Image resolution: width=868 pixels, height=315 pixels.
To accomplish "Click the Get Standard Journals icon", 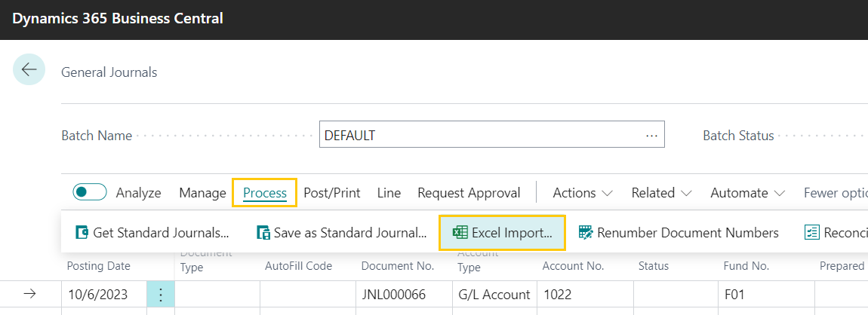I will [82, 233].
